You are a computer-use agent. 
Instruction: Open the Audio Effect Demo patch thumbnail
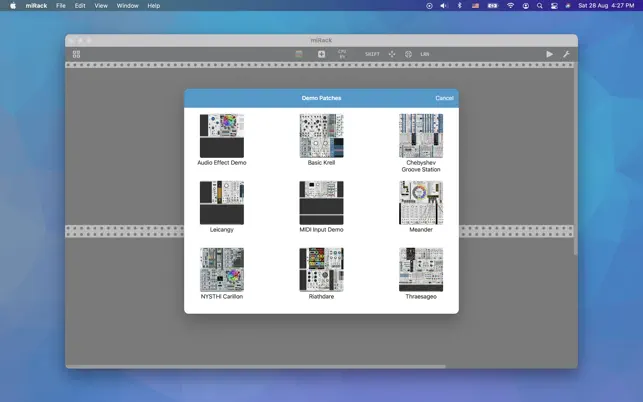(x=222, y=136)
